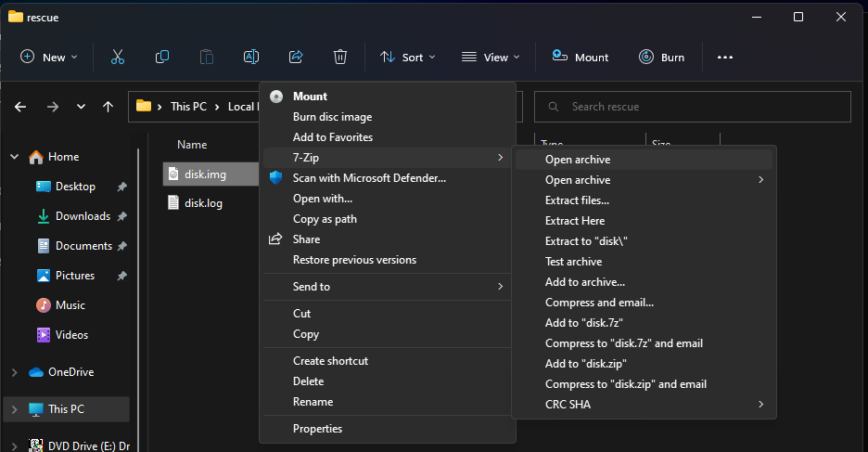Choose Burn disc image
The height and width of the screenshot is (452, 868).
[x=388, y=117]
